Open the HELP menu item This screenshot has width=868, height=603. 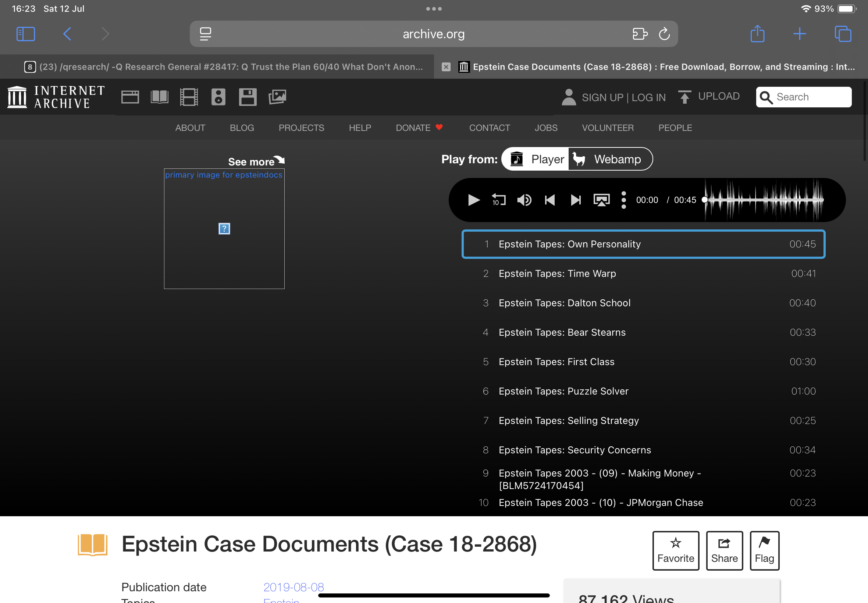(360, 128)
